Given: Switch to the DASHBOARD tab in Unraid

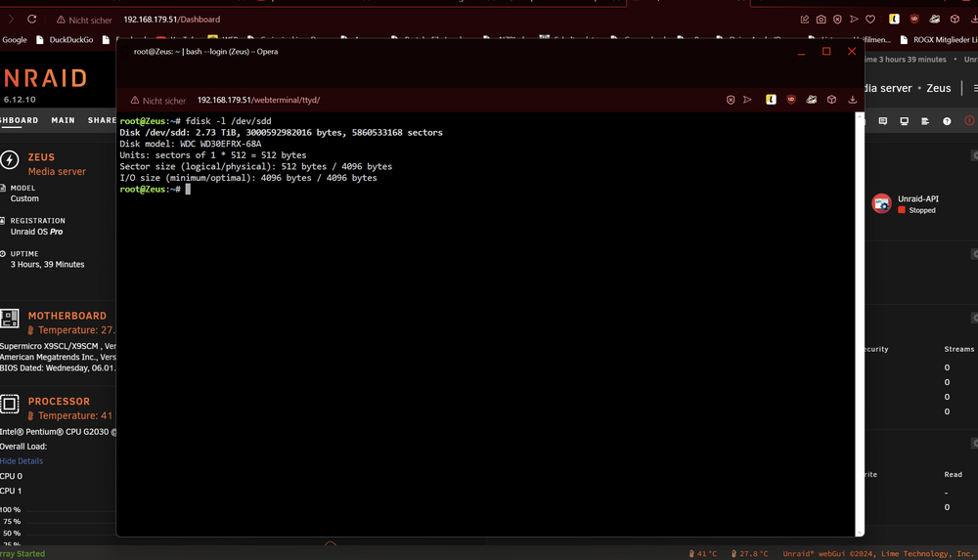Looking at the screenshot, I should point(19,120).
